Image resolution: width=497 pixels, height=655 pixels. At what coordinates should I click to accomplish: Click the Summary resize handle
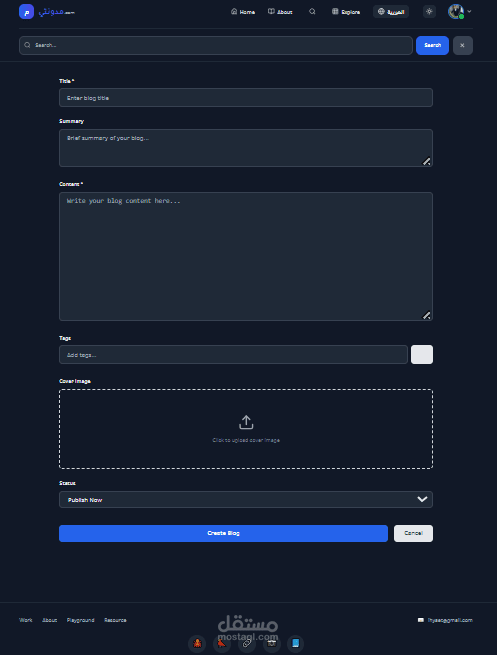click(x=426, y=161)
